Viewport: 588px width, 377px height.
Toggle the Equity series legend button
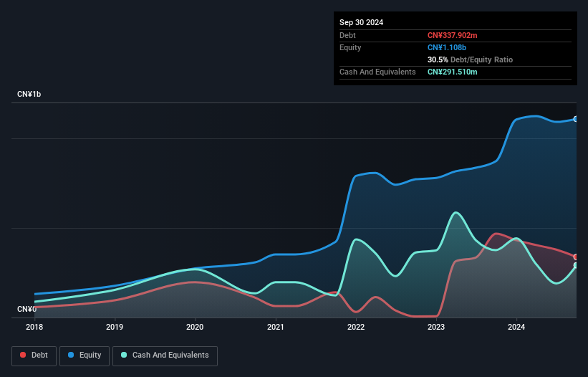click(85, 355)
